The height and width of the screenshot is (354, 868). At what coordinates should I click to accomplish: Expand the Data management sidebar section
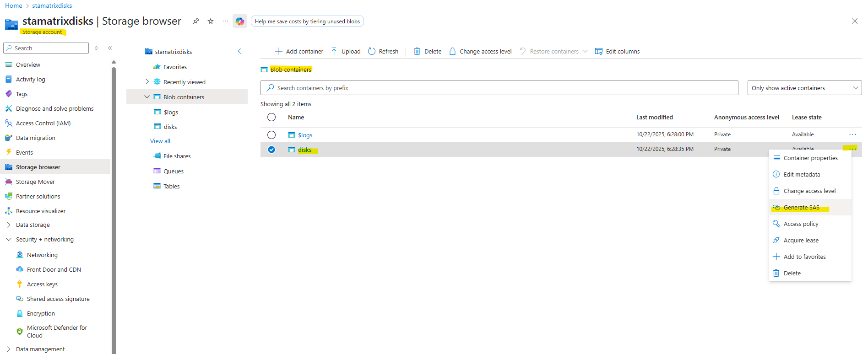coord(9,349)
